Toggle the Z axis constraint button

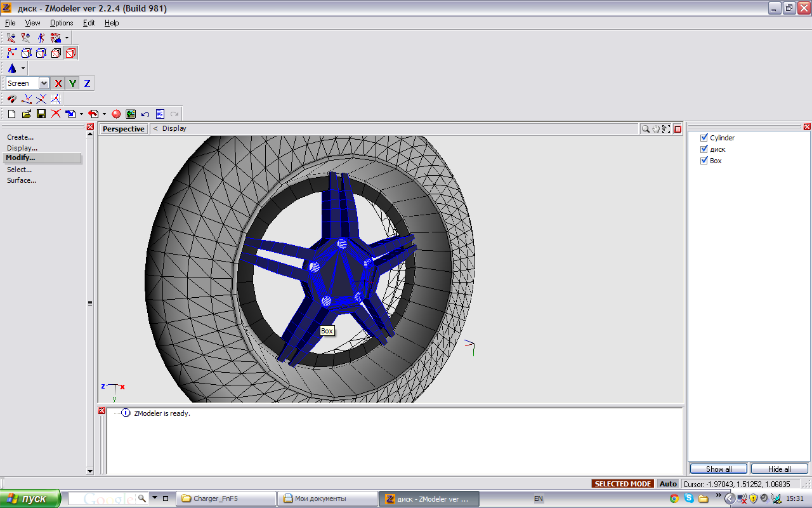click(x=87, y=83)
